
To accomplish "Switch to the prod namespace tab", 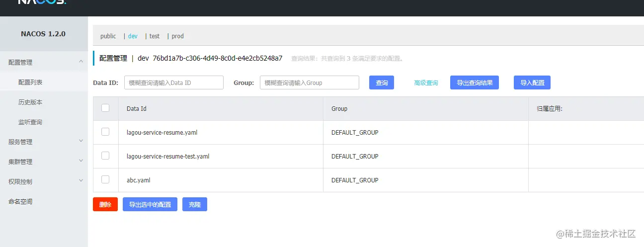I will pyautogui.click(x=177, y=36).
